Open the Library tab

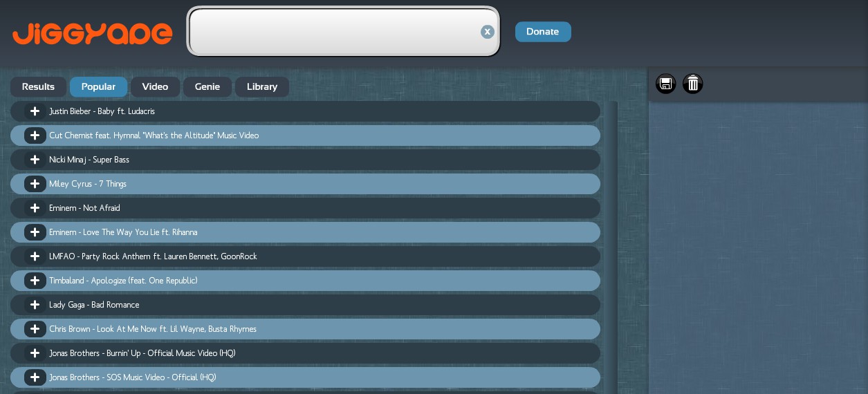(x=262, y=87)
